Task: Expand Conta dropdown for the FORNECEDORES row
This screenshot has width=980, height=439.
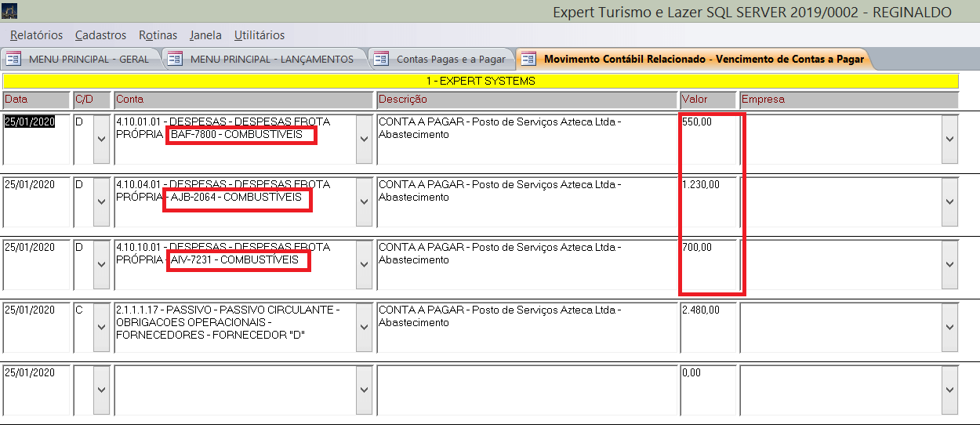Action: [x=364, y=327]
